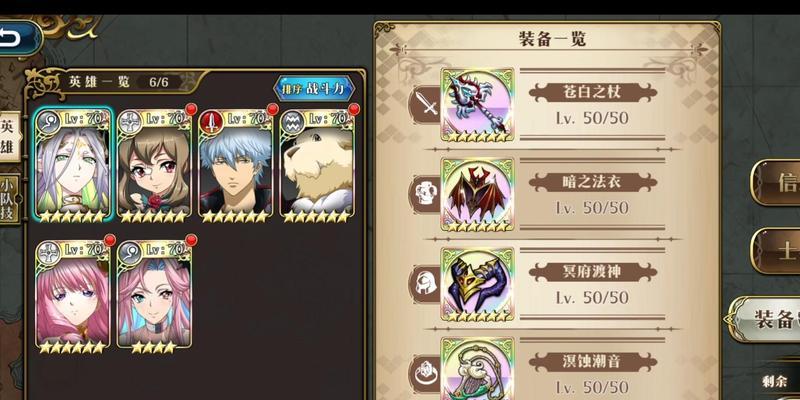Viewport: 800px width, 400px height.
Task: Open the 苍白之杖 staff equipment icon
Action: (478, 105)
